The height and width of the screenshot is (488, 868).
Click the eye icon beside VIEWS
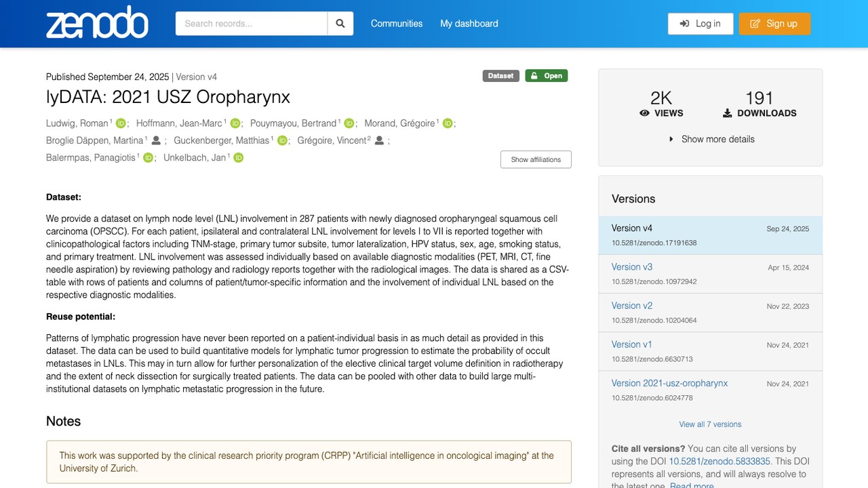click(x=644, y=113)
